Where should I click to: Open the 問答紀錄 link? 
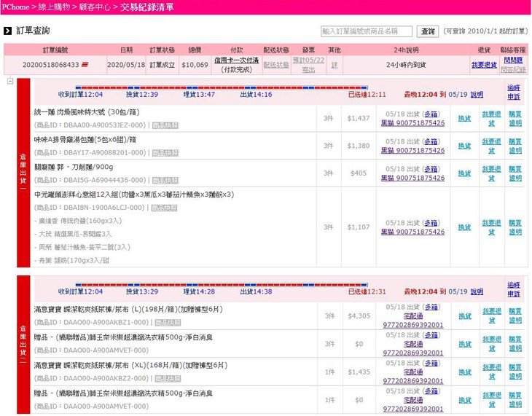coord(513,69)
